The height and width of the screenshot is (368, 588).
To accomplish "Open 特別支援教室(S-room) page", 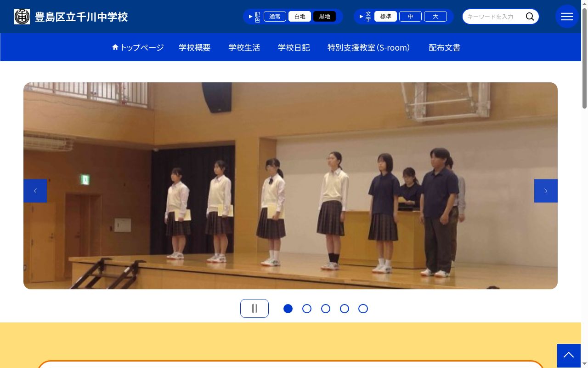I will coord(369,47).
